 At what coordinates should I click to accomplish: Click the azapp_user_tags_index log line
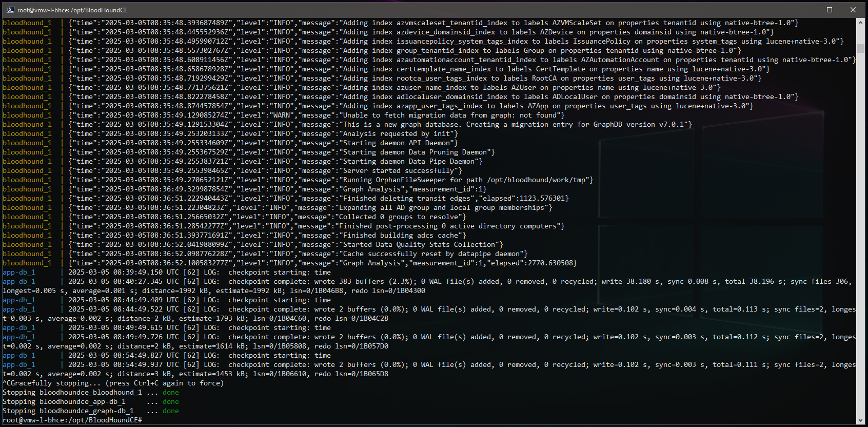click(378, 106)
